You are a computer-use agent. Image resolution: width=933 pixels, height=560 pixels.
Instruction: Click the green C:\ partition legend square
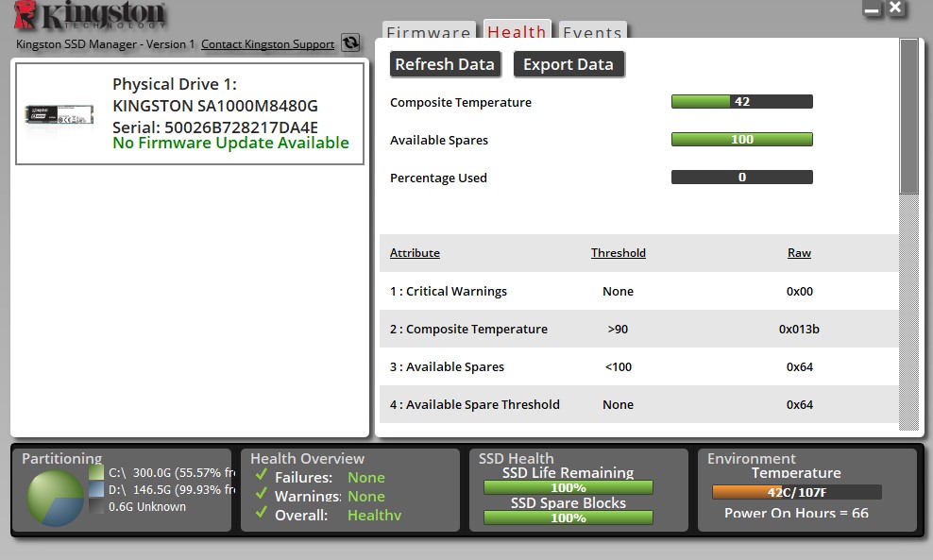pos(95,472)
